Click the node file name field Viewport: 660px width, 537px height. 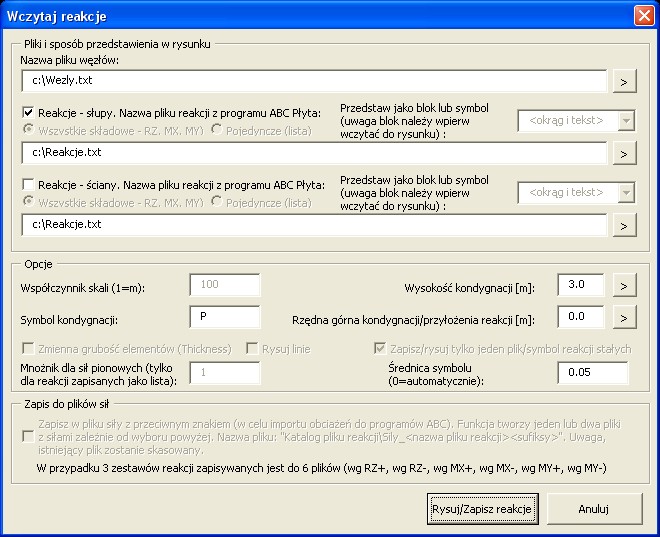coord(313,81)
